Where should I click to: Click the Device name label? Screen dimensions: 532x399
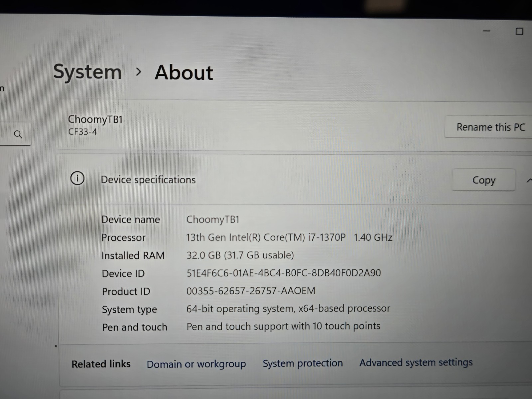pos(131,219)
